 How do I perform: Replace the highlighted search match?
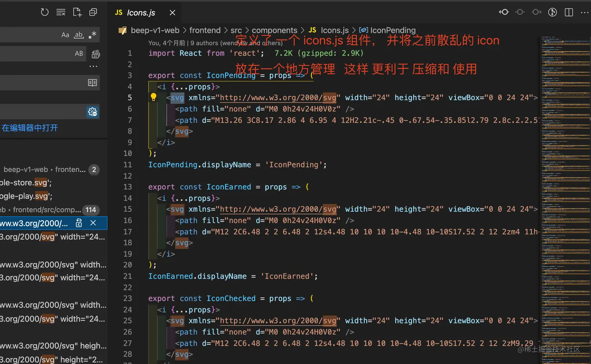[79, 223]
